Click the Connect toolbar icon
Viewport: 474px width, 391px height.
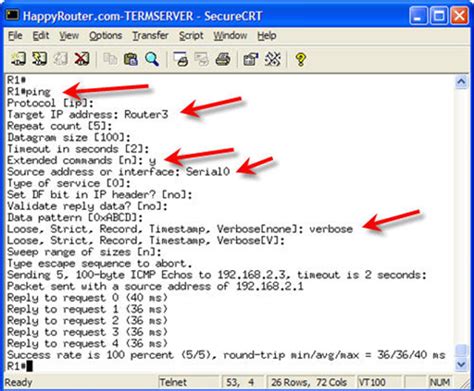tap(18, 59)
